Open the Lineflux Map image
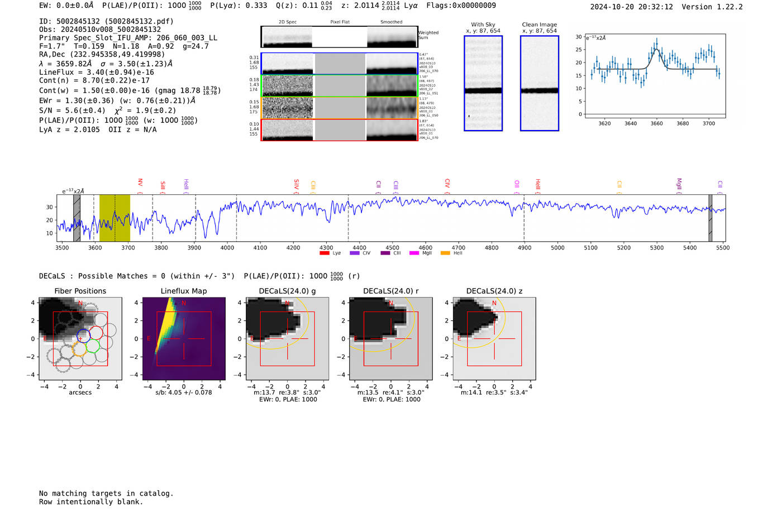 pos(184,338)
